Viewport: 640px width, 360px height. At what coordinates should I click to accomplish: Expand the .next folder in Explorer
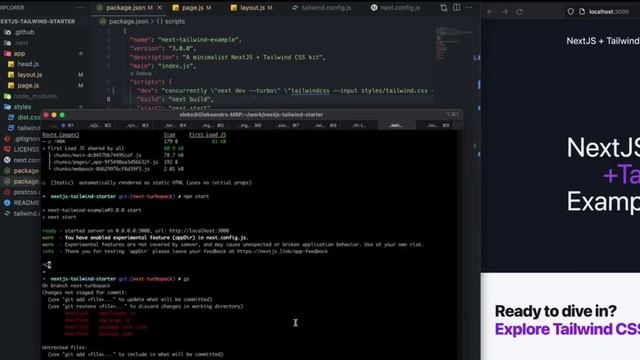point(22,43)
